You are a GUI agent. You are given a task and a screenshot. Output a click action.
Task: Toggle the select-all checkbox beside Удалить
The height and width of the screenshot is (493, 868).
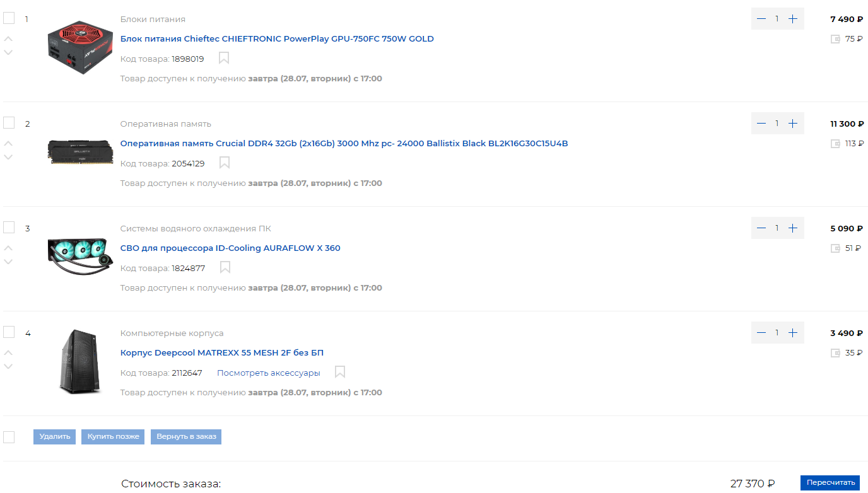[x=9, y=437]
